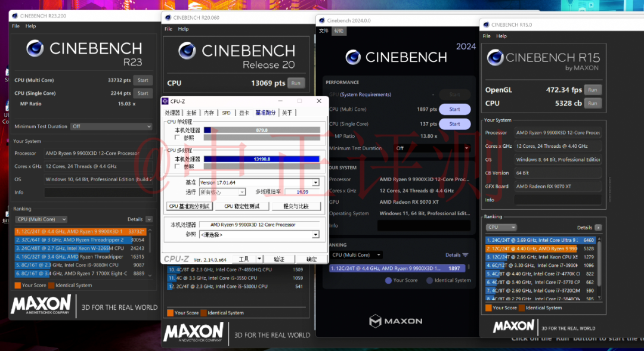Open the 参照 <请选择> dropdown in CPU-Z
The height and width of the screenshot is (351, 644).
(259, 234)
